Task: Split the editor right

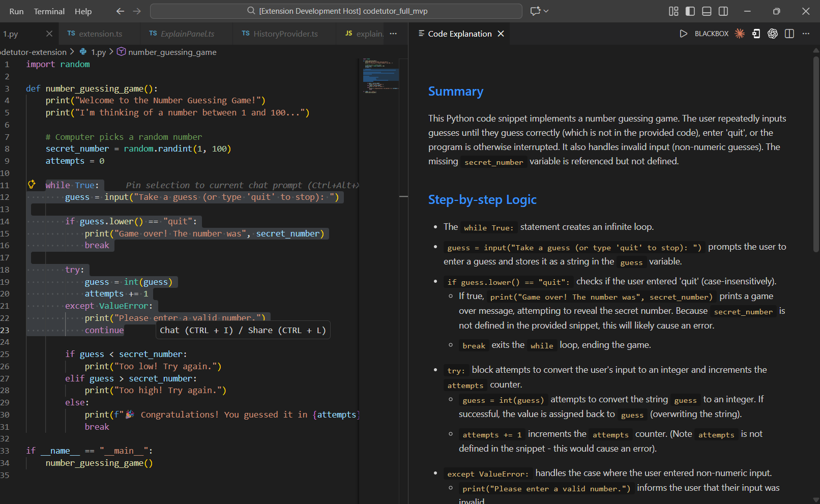Action: (x=789, y=34)
